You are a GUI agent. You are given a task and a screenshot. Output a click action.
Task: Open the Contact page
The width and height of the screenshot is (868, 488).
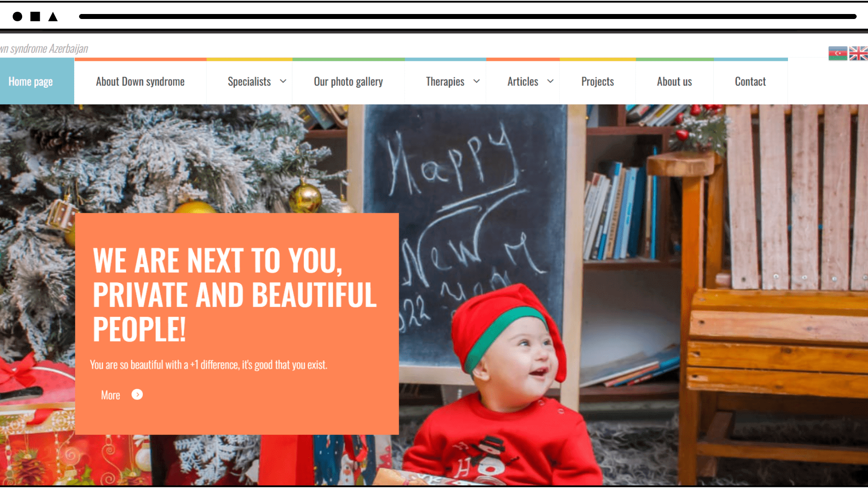coord(750,81)
